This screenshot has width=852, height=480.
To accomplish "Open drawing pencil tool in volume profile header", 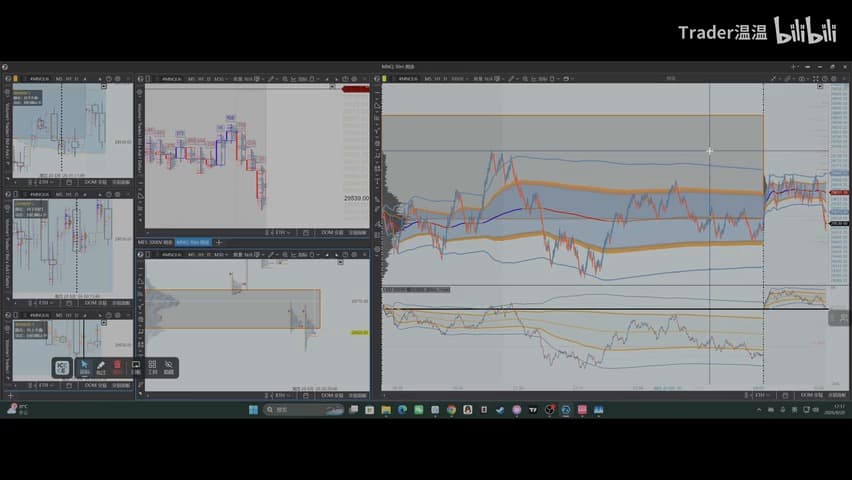I will pos(271,254).
